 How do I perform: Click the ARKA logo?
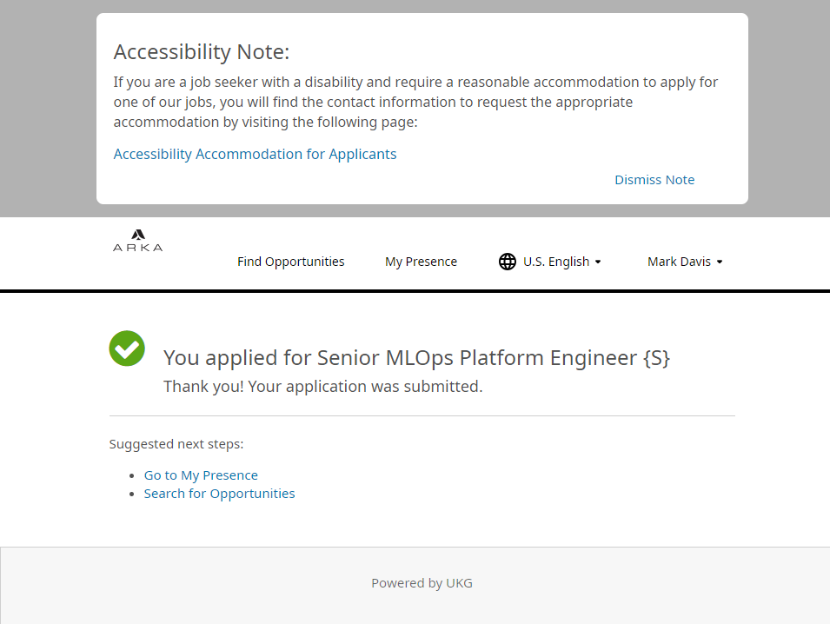[137, 241]
